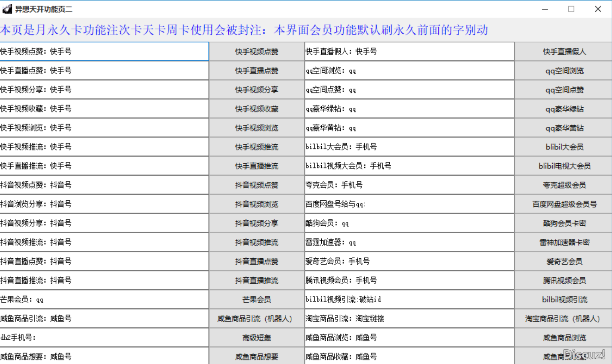
Task: Click into the 快手视频收藏: 快手号 field
Action: click(104, 109)
